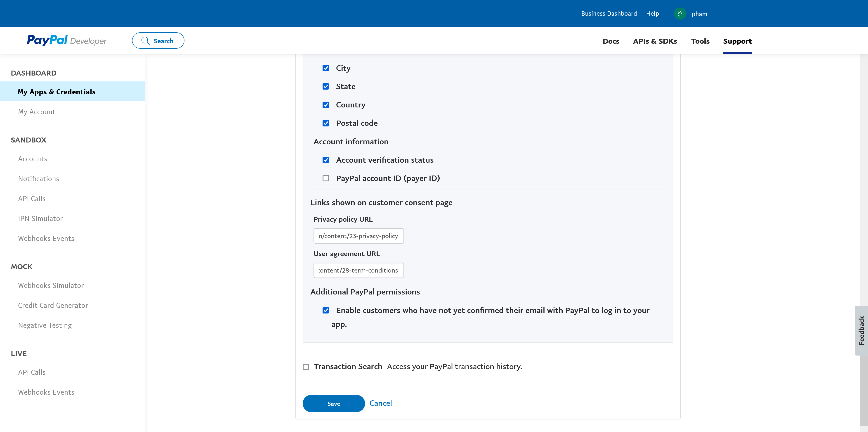The width and height of the screenshot is (868, 432).
Task: Click the Help link
Action: click(652, 14)
